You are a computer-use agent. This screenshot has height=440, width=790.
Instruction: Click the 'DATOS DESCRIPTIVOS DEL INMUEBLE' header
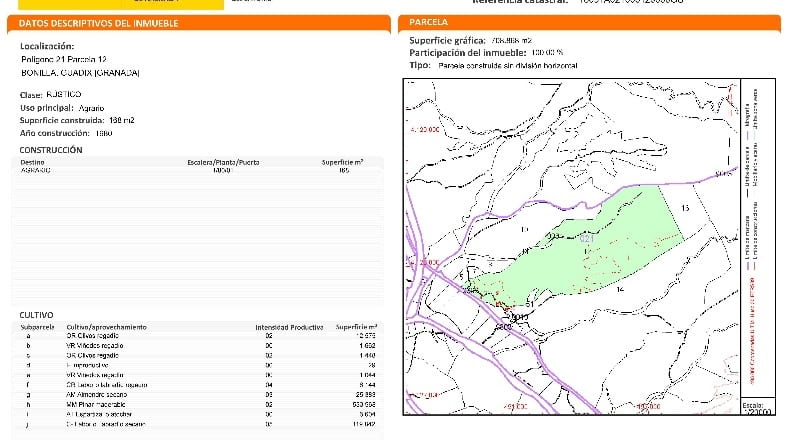click(98, 23)
